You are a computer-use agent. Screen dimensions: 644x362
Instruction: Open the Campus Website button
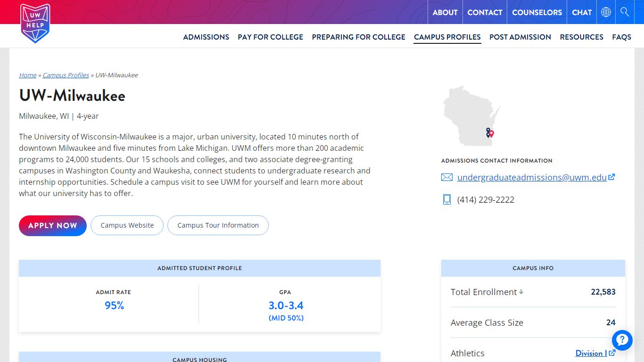tap(127, 225)
